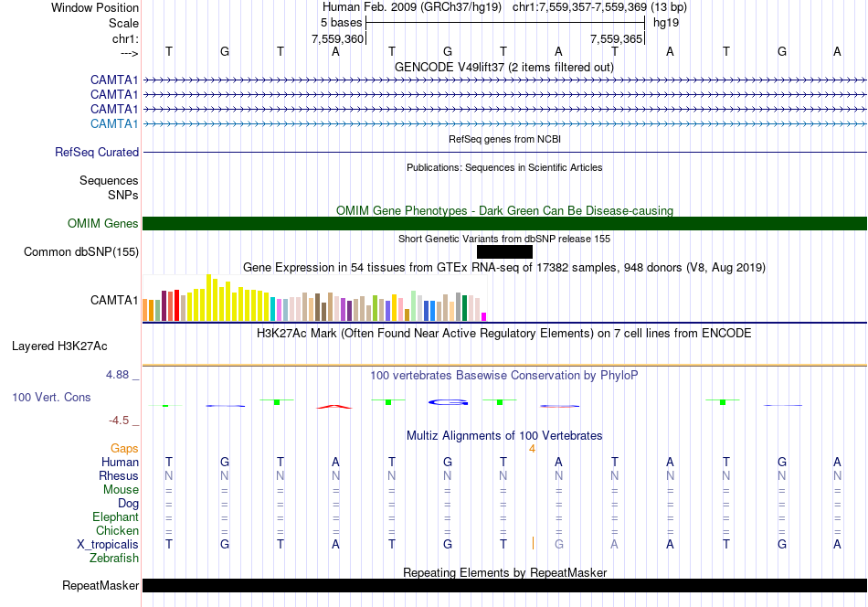Open the RefSeq Curated track label

tap(97, 152)
